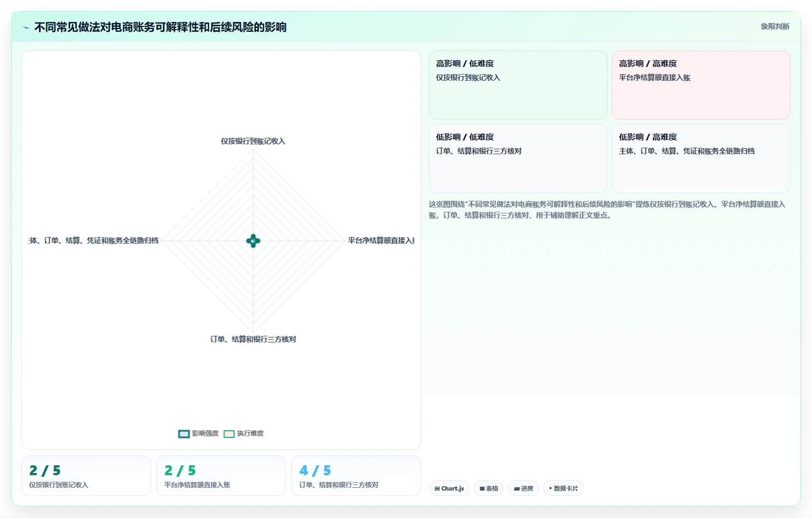812x518 pixels.
Task: Select the 数据卡片 tag chip
Action: [563, 488]
